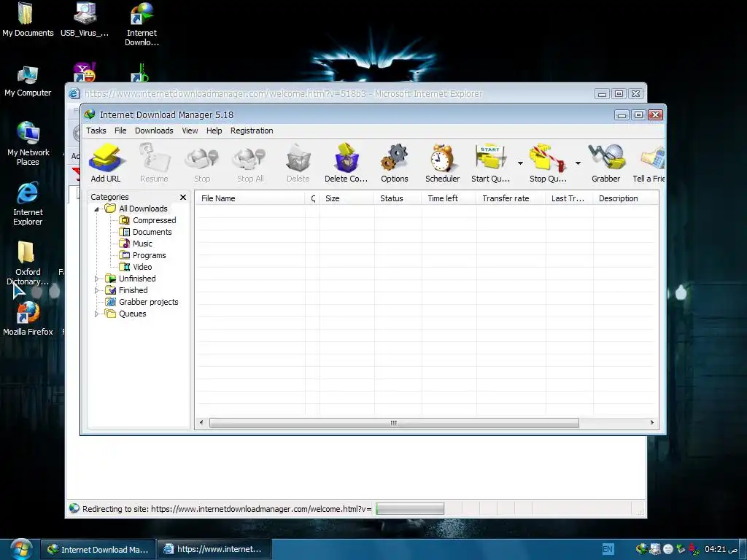
Task: Open the Help menu
Action: click(x=214, y=131)
